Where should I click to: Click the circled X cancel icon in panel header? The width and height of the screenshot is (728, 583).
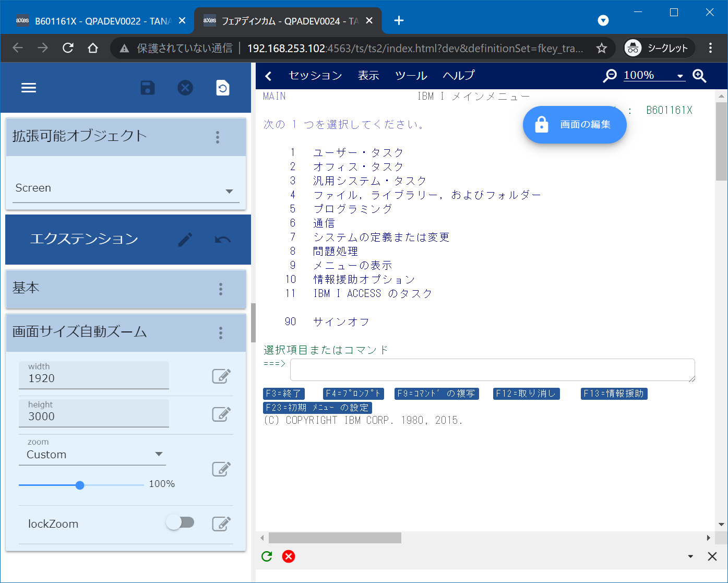pos(185,88)
